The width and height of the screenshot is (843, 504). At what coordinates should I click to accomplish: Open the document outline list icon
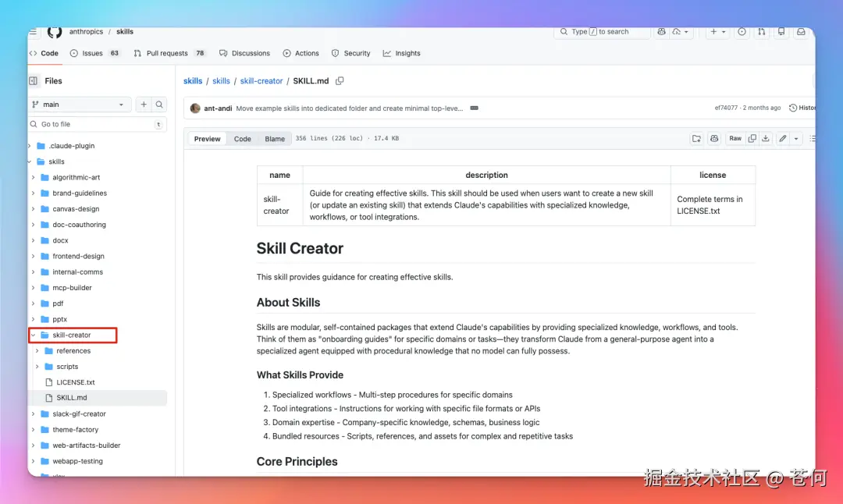click(813, 139)
